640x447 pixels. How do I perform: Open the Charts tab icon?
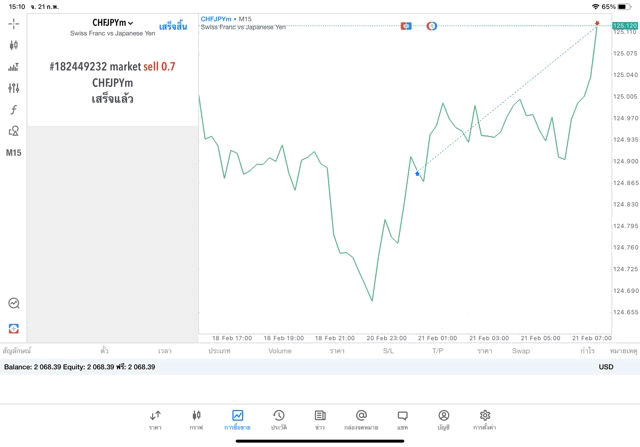pos(196,419)
